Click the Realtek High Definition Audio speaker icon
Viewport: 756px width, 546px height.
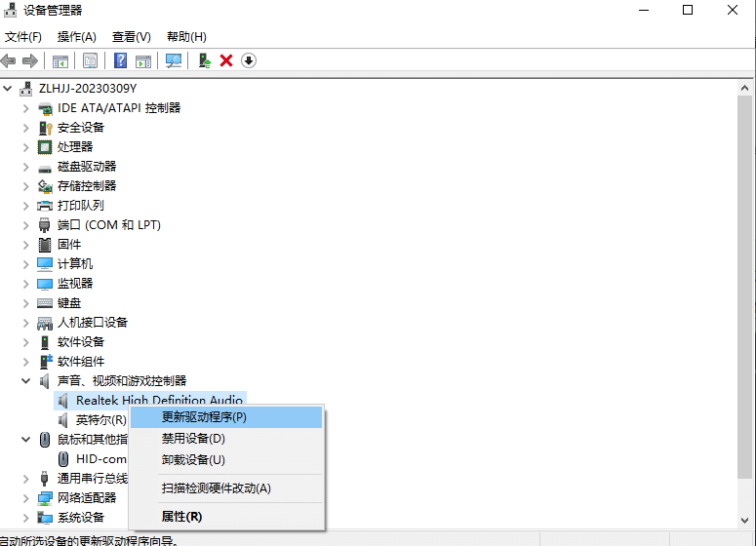(x=63, y=401)
